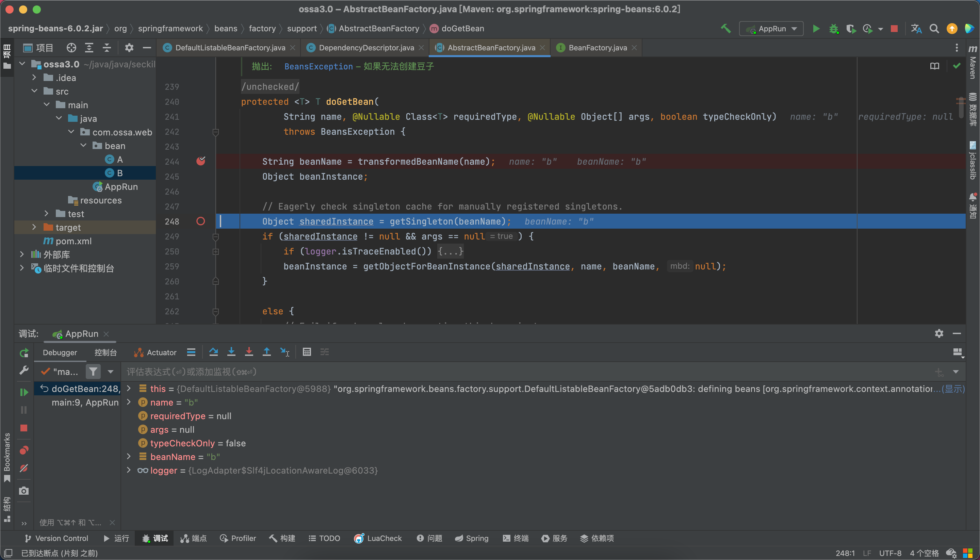
Task: Click Step Out in debugger toolbar
Action: tap(266, 352)
